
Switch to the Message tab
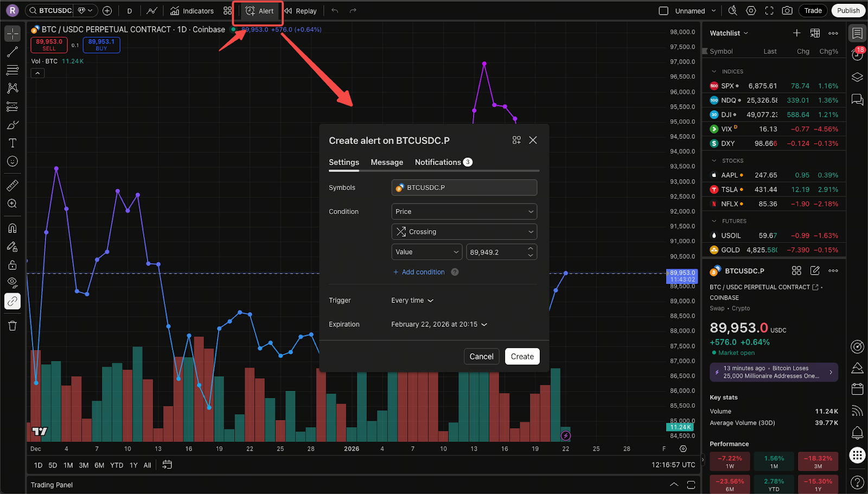pyautogui.click(x=387, y=162)
